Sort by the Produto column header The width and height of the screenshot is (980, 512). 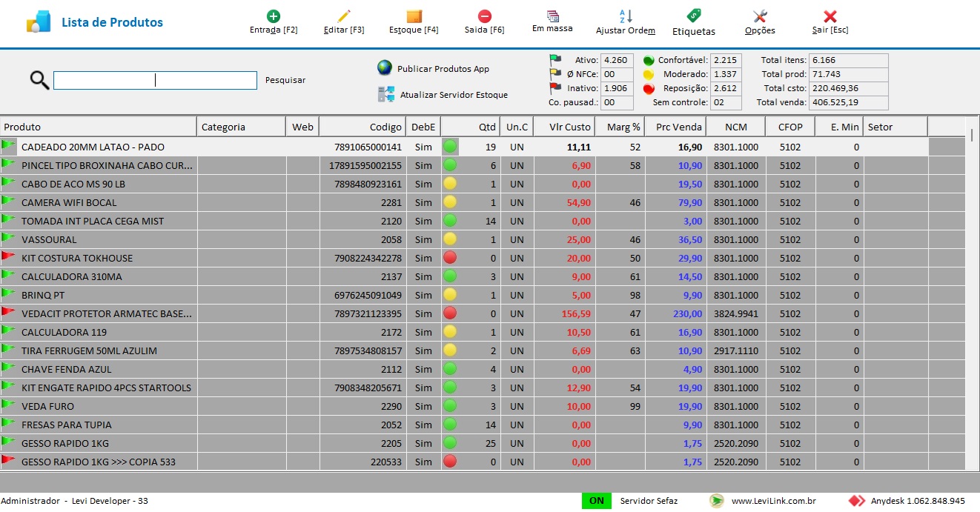[x=99, y=127]
